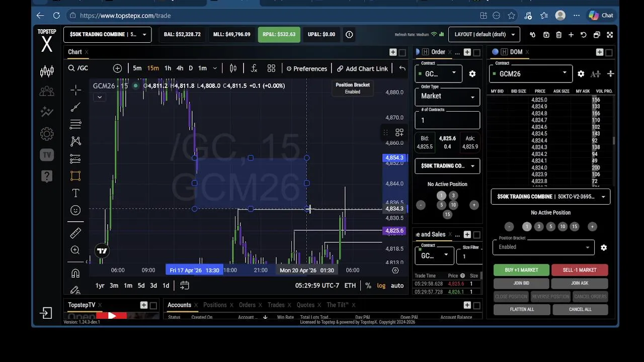Open the Order panel settings gear
Screen dimensions: 644x362
point(472,74)
